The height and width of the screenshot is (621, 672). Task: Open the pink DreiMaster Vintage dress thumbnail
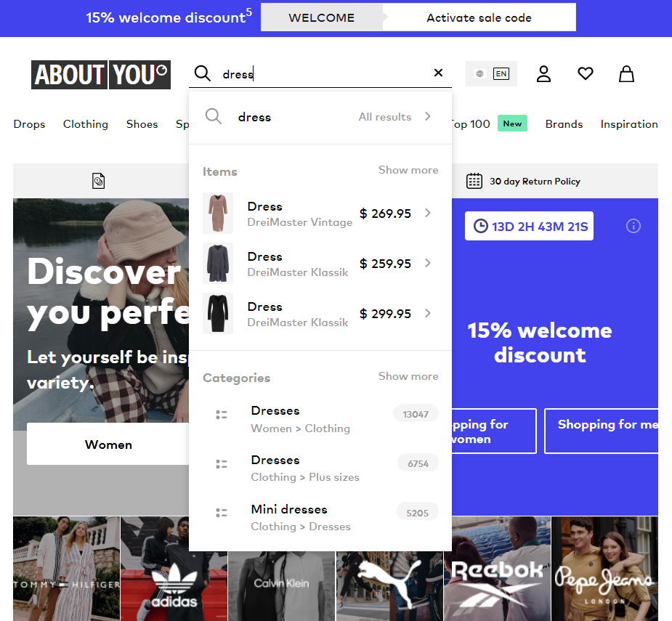coord(218,213)
